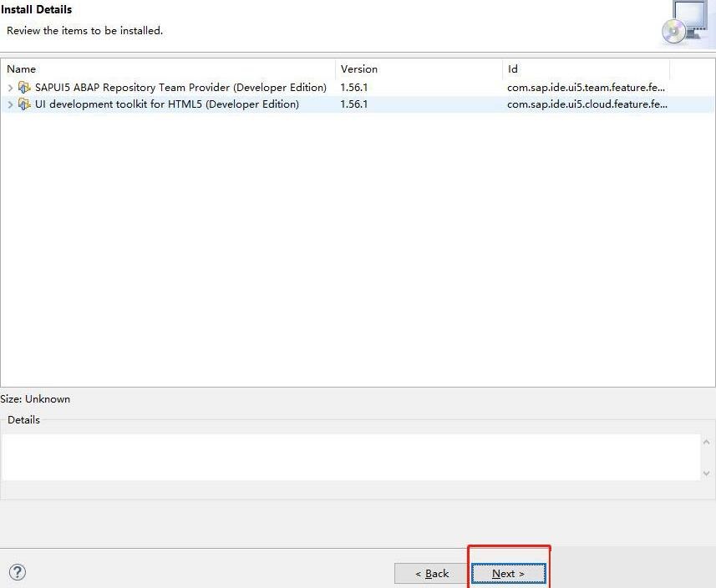716x588 pixels.
Task: Click inside the Details text area
Action: coord(351,456)
